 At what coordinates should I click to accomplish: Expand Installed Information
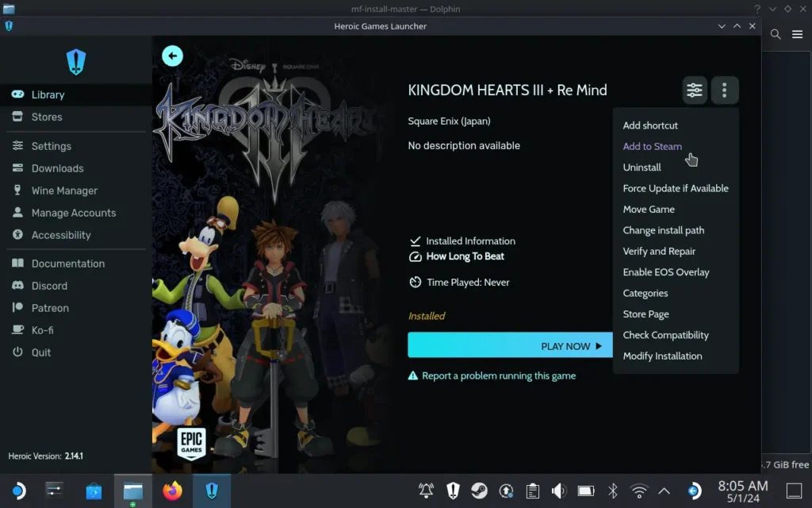462,241
